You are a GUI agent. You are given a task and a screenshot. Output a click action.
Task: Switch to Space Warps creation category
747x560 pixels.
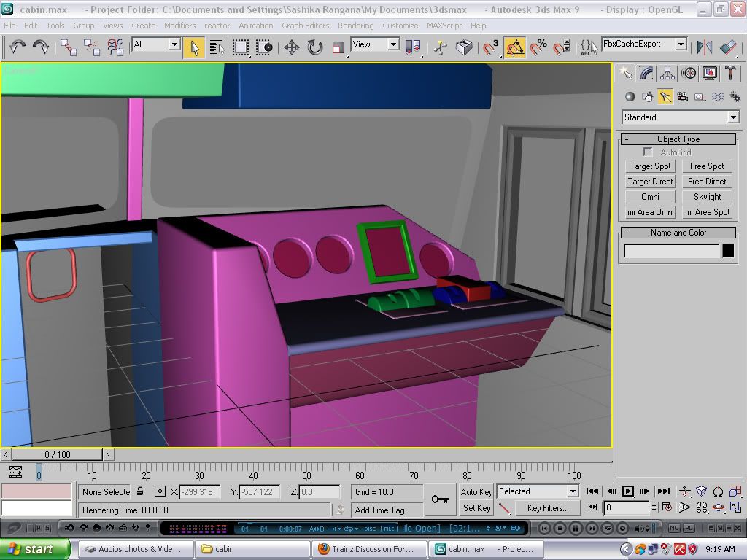[x=718, y=97]
